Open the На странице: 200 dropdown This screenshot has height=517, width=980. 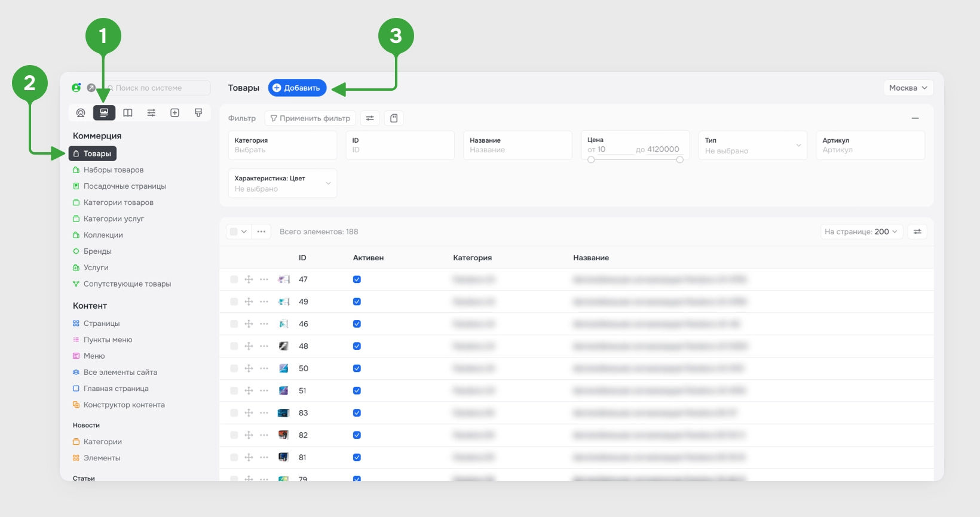pyautogui.click(x=861, y=232)
